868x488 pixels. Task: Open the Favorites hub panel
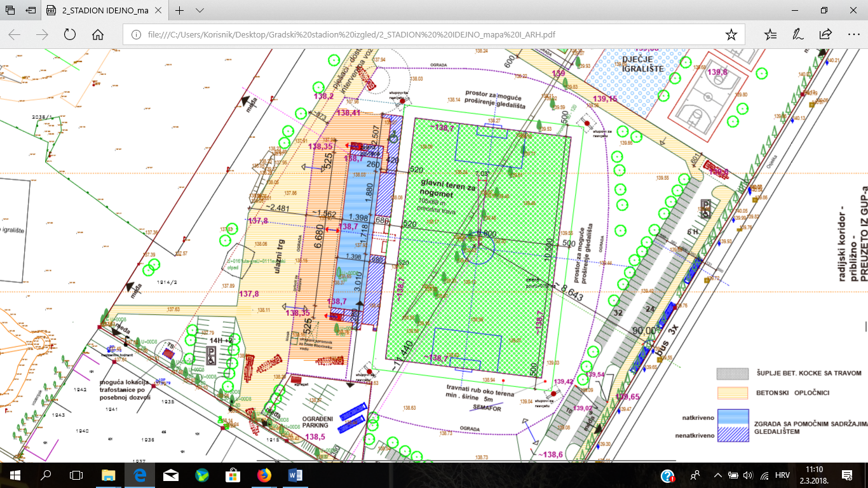pyautogui.click(x=770, y=34)
